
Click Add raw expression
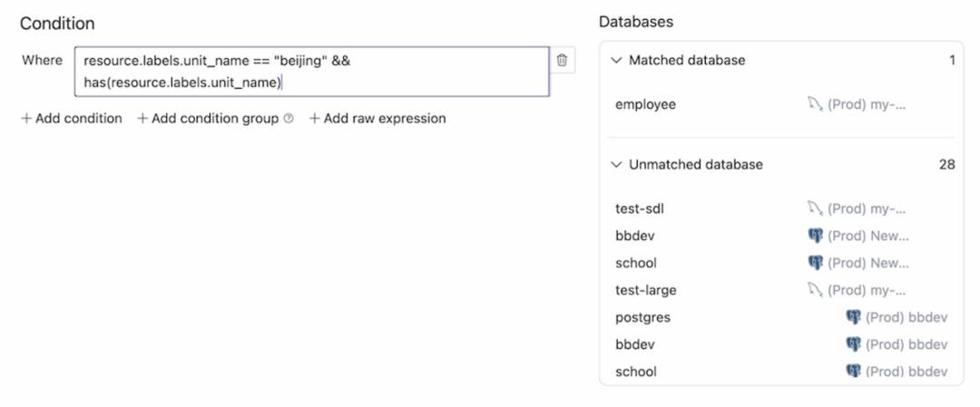(377, 119)
